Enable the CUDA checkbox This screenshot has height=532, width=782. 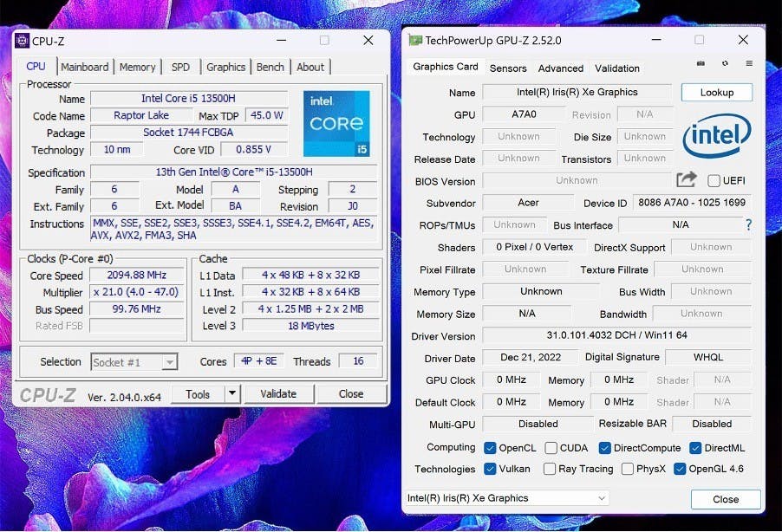[x=551, y=448]
